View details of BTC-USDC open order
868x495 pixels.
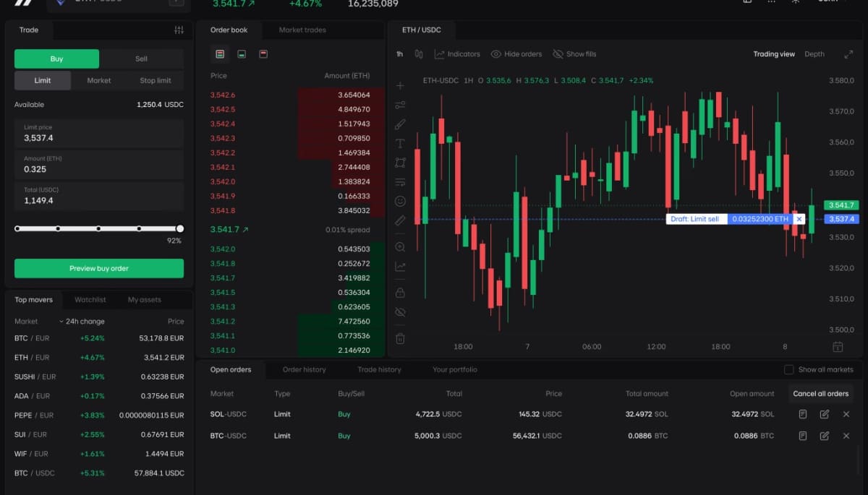point(802,436)
